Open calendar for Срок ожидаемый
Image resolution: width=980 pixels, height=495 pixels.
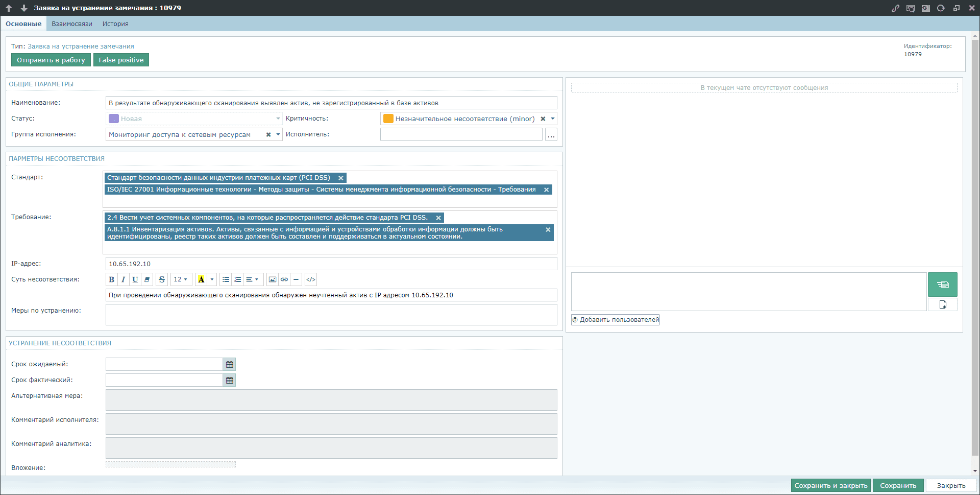coord(230,364)
